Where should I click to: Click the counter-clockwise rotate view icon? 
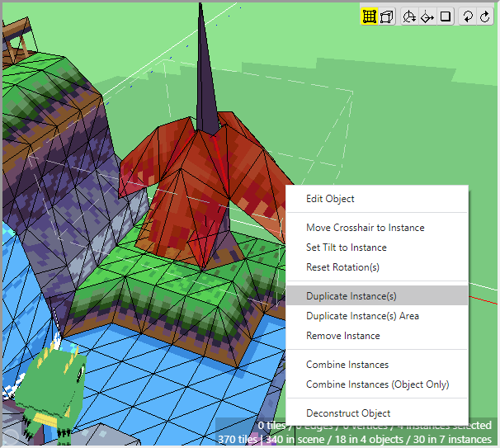click(x=468, y=17)
